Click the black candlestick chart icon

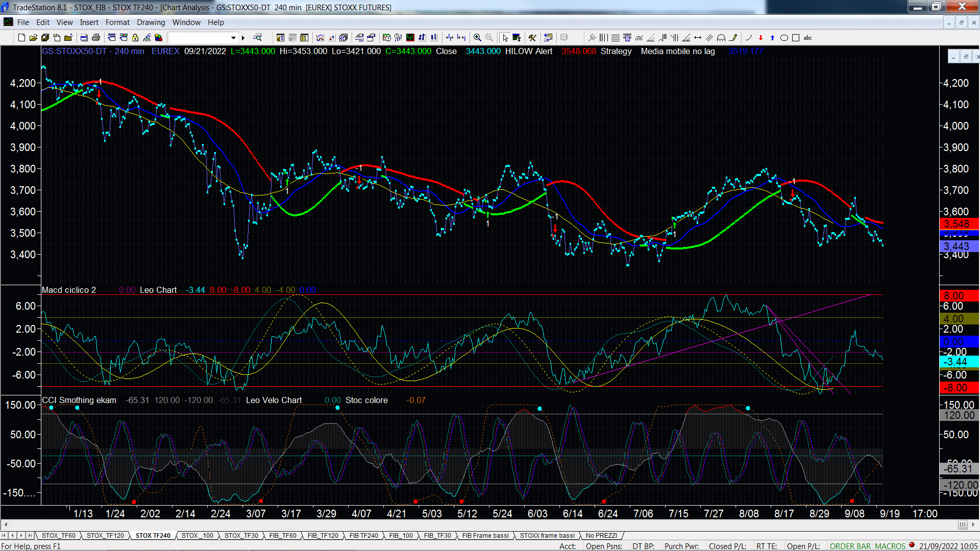pyautogui.click(x=410, y=38)
